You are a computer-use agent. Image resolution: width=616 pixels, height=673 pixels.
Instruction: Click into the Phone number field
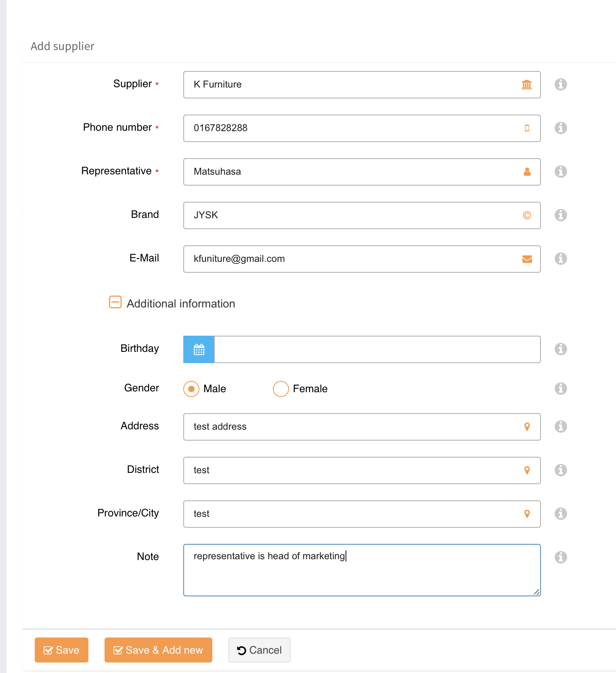pyautogui.click(x=355, y=128)
